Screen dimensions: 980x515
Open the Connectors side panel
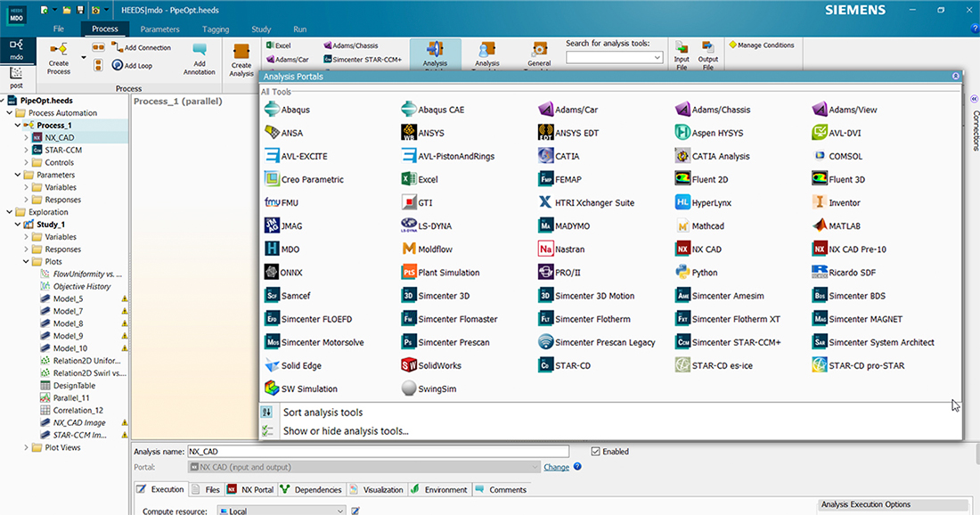975,130
